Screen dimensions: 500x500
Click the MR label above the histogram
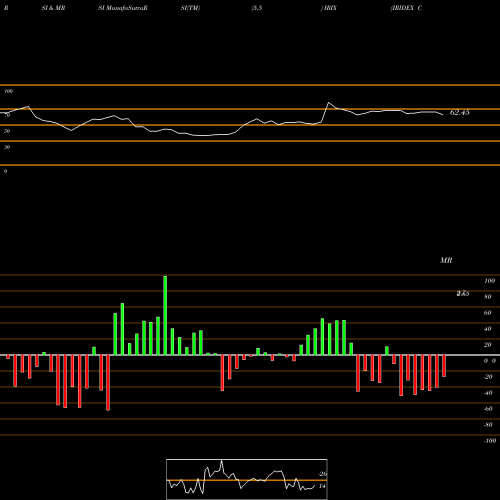[446, 260]
